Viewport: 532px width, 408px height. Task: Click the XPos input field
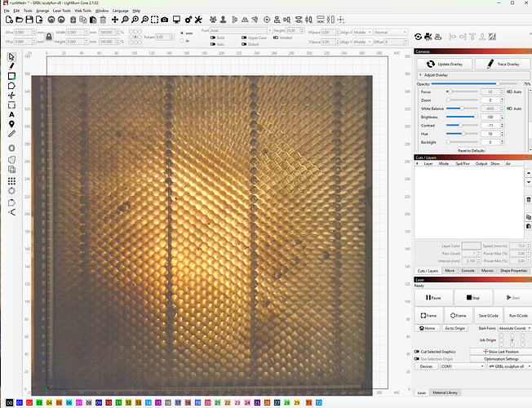tap(24, 33)
